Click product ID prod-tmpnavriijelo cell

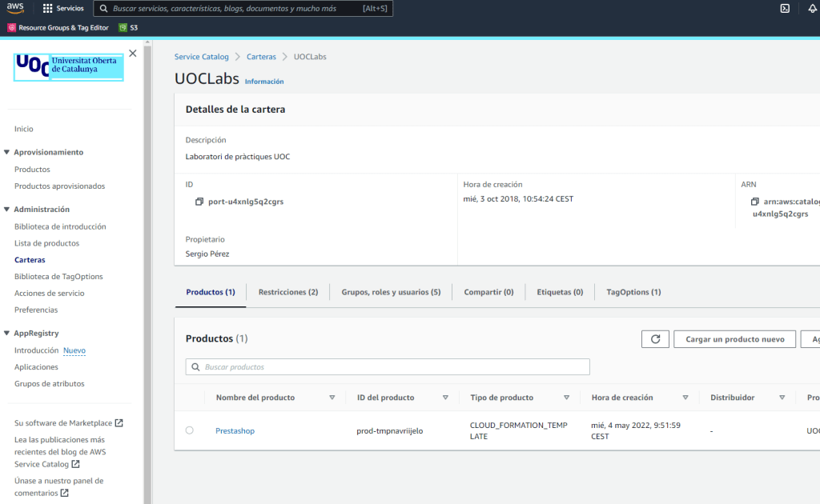pos(390,431)
